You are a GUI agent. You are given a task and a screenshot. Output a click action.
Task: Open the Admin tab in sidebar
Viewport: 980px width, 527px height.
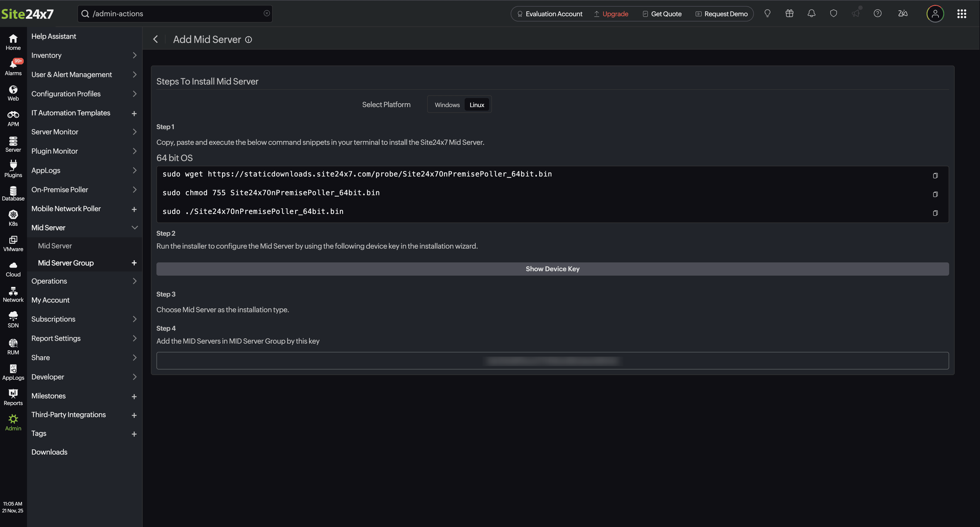pyautogui.click(x=13, y=422)
